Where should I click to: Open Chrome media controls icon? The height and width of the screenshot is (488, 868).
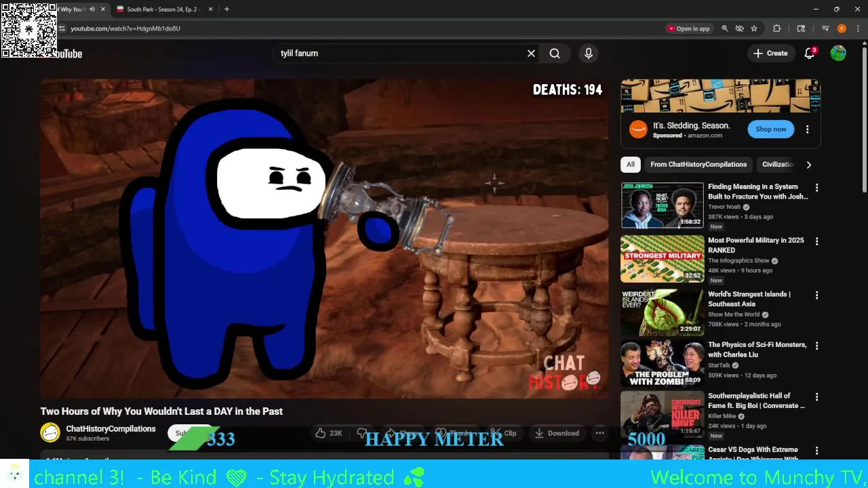[x=825, y=28]
